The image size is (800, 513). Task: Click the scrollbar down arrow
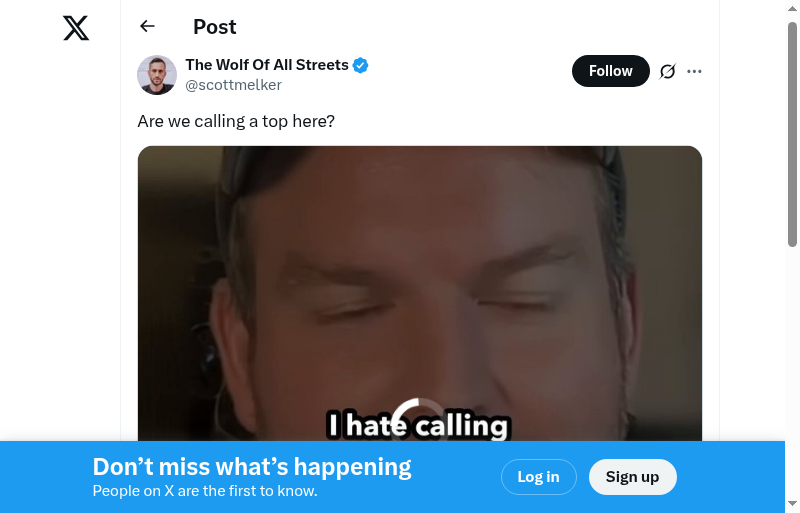click(x=792, y=504)
